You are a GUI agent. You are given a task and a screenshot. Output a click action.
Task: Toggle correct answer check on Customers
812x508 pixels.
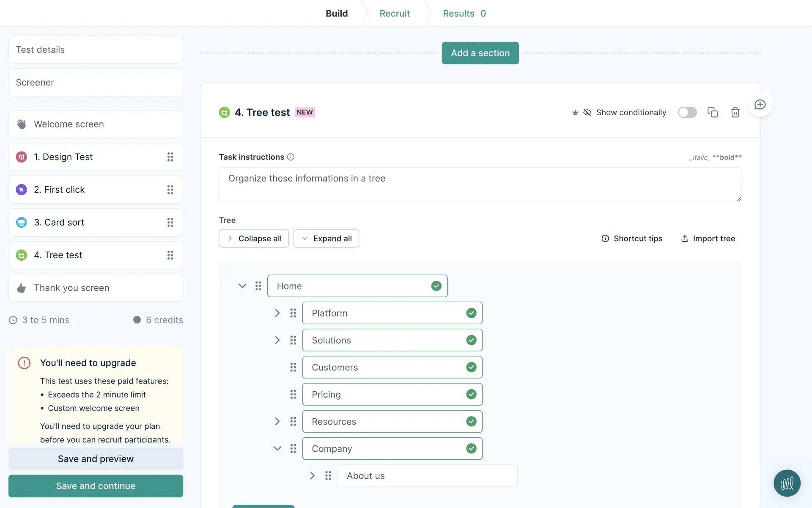(471, 367)
